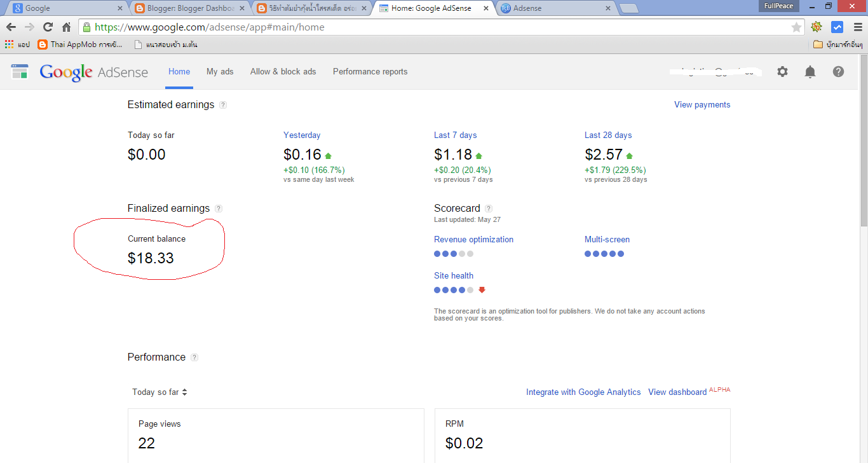The width and height of the screenshot is (868, 463).
Task: Click the View payments link
Action: [702, 105]
